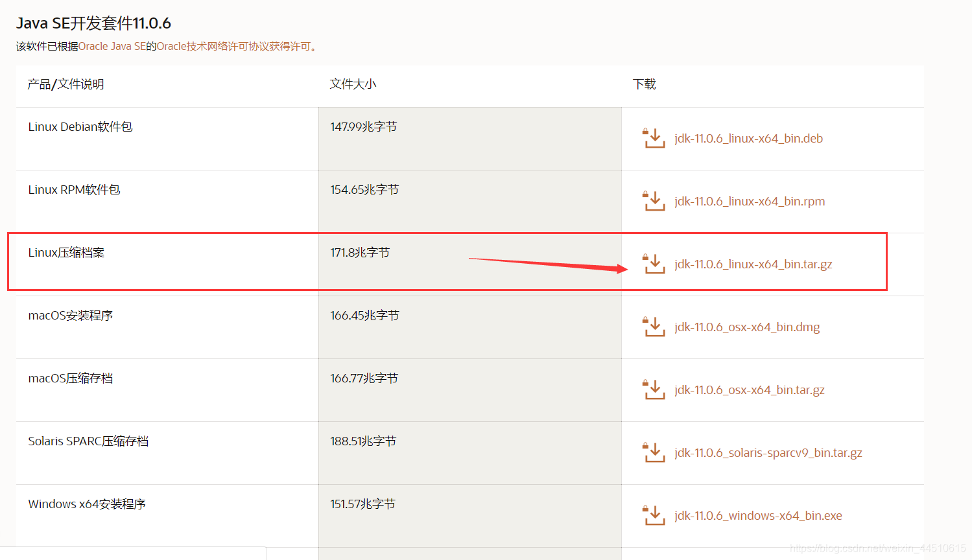Image resolution: width=972 pixels, height=560 pixels.
Task: Click download icon for osx-x64_bin.dmg
Action: (654, 327)
